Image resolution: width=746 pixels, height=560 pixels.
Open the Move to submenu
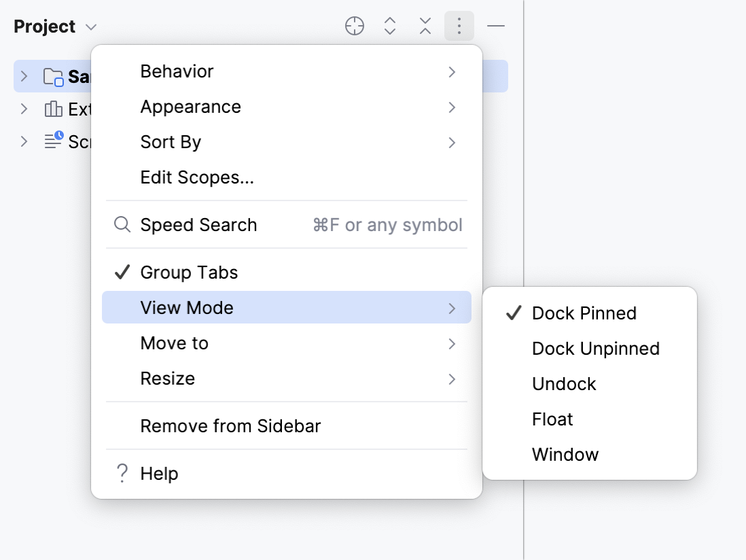coord(174,343)
